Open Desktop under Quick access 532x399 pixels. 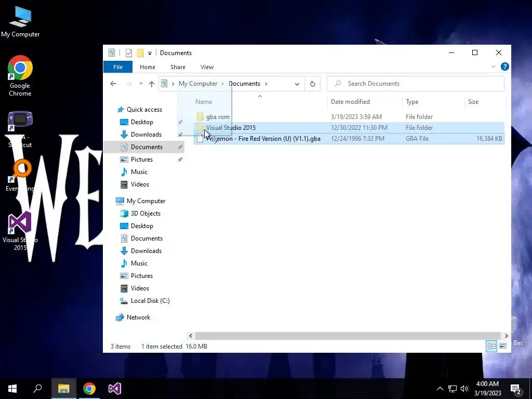[x=142, y=122]
